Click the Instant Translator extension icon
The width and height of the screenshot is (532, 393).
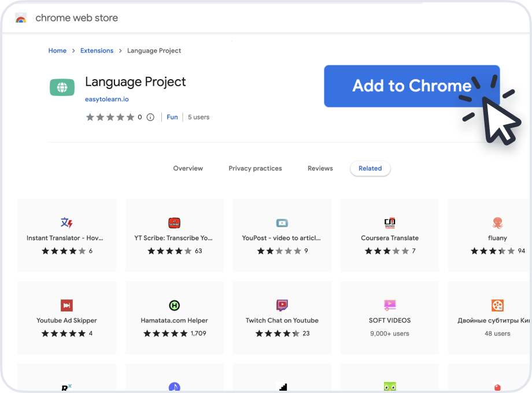[66, 223]
